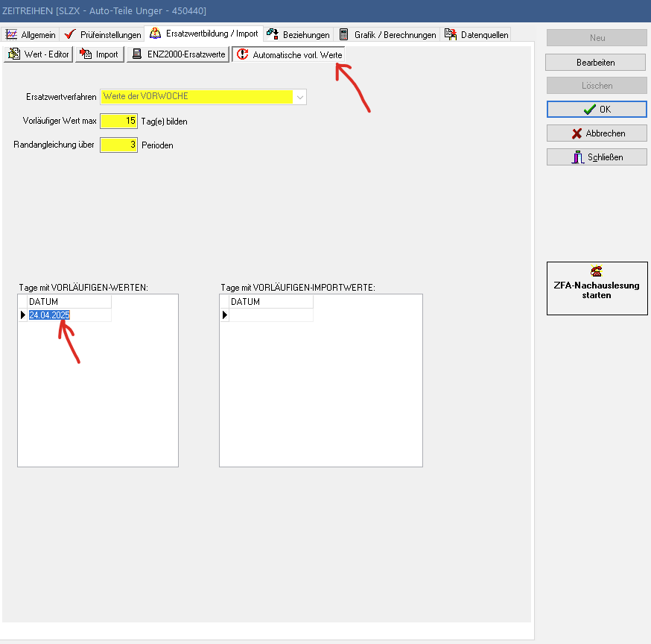Click the Vorläufiger Wert max field

click(x=118, y=121)
